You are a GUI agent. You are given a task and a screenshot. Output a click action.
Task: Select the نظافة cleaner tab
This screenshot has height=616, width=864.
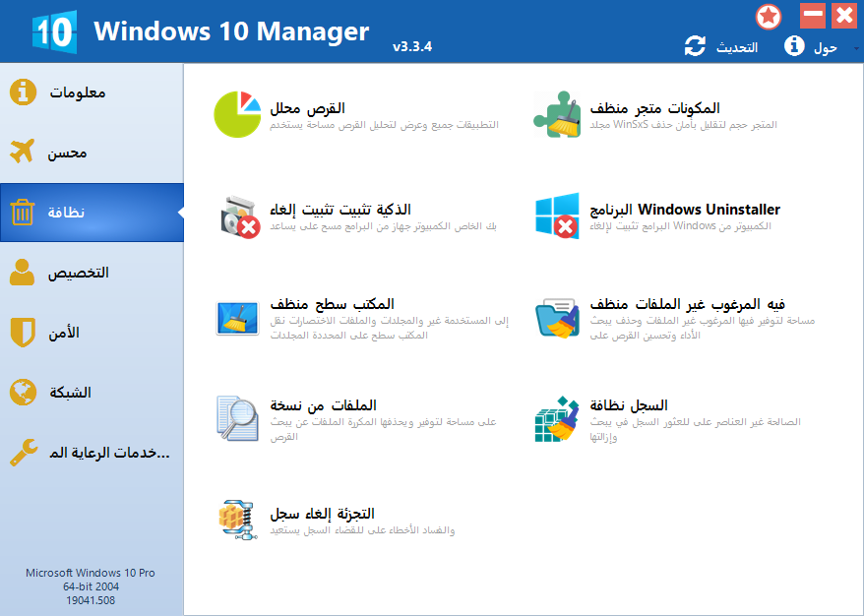point(92,213)
